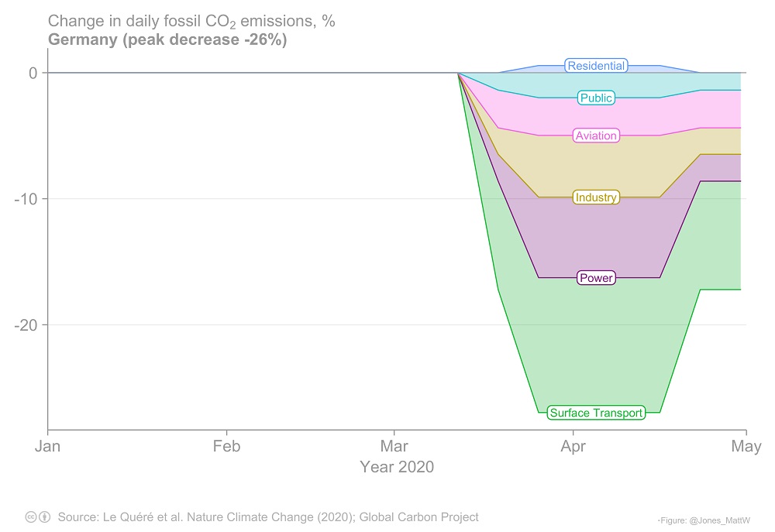775x532 pixels.
Task: Select the Public series label
Action: (596, 98)
